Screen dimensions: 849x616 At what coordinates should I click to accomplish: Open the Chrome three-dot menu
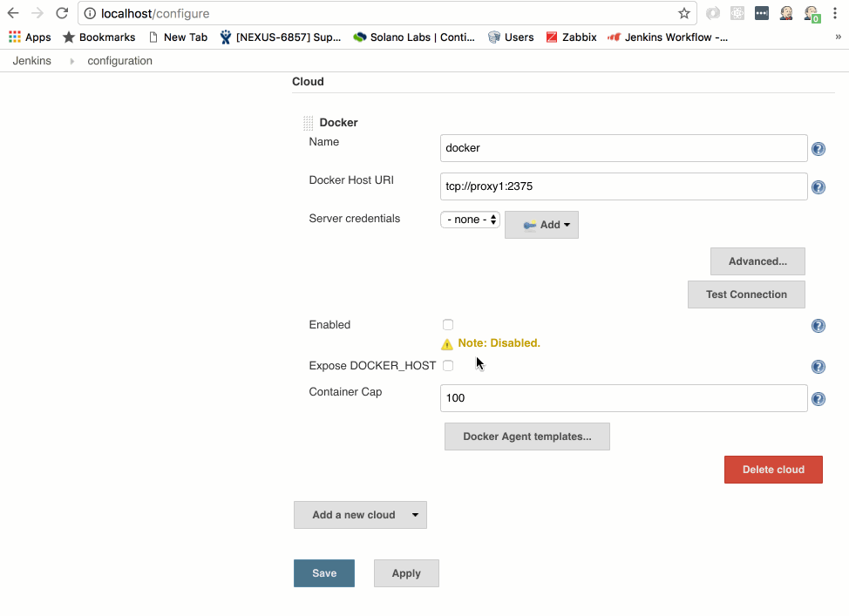pos(835,13)
